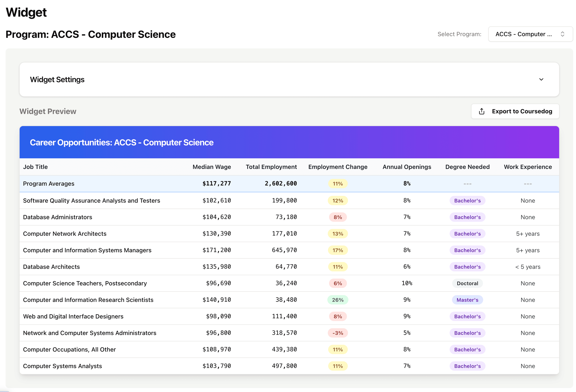Viewport: 576px width, 392px height.
Task: Click the Job Title column header
Action: pos(35,167)
